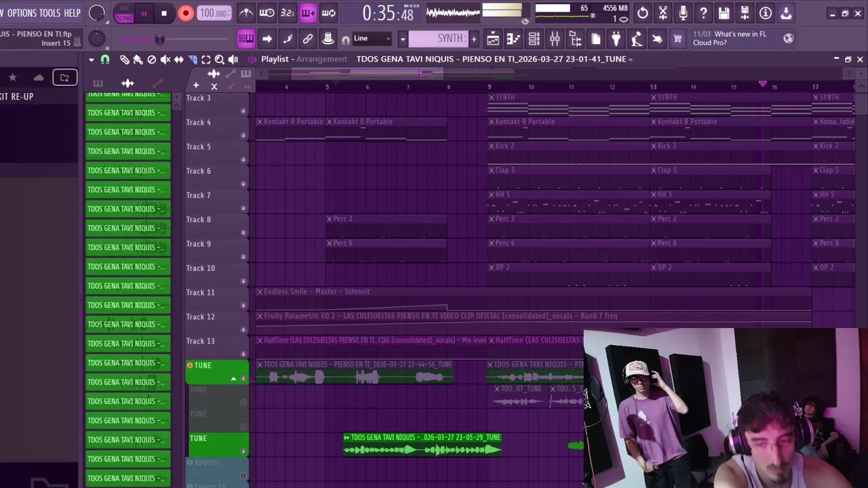Open the Playlist view icon
This screenshot has width=868, height=488.
click(493, 39)
